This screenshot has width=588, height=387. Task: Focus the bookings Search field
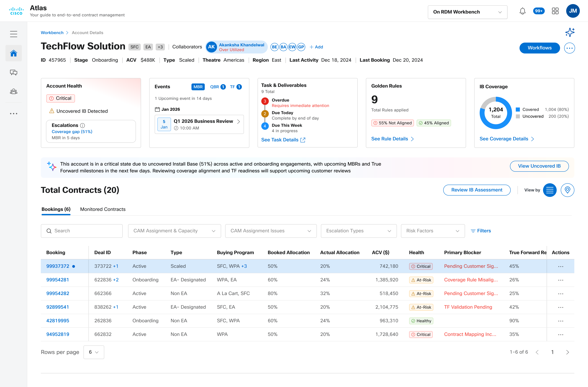click(82, 231)
